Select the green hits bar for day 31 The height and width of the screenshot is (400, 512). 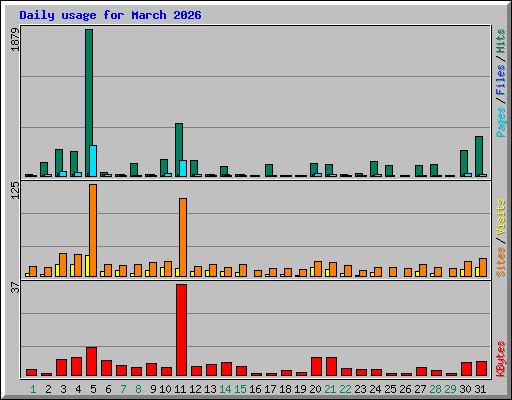pos(479,155)
